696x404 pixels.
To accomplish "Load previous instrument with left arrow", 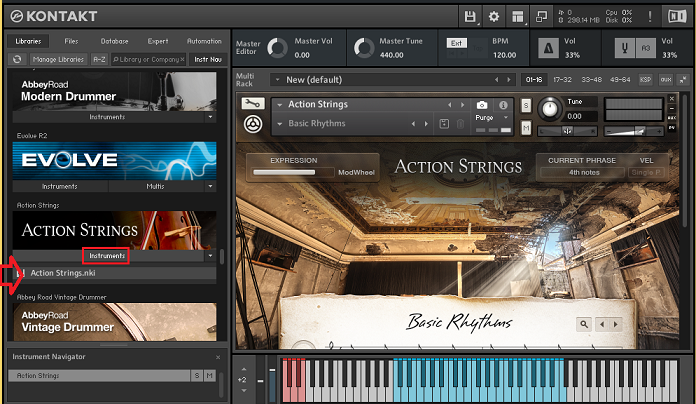I will click(x=450, y=105).
